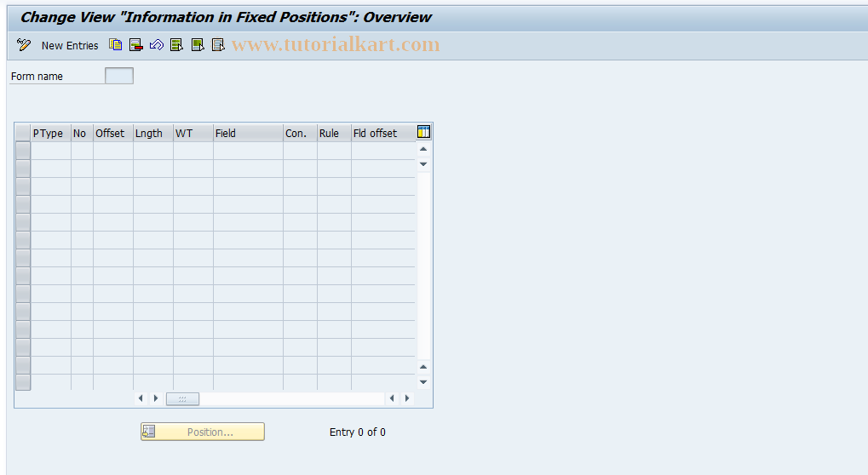Click the Fld offset column header
This screenshot has width=868, height=475.
[383, 134]
